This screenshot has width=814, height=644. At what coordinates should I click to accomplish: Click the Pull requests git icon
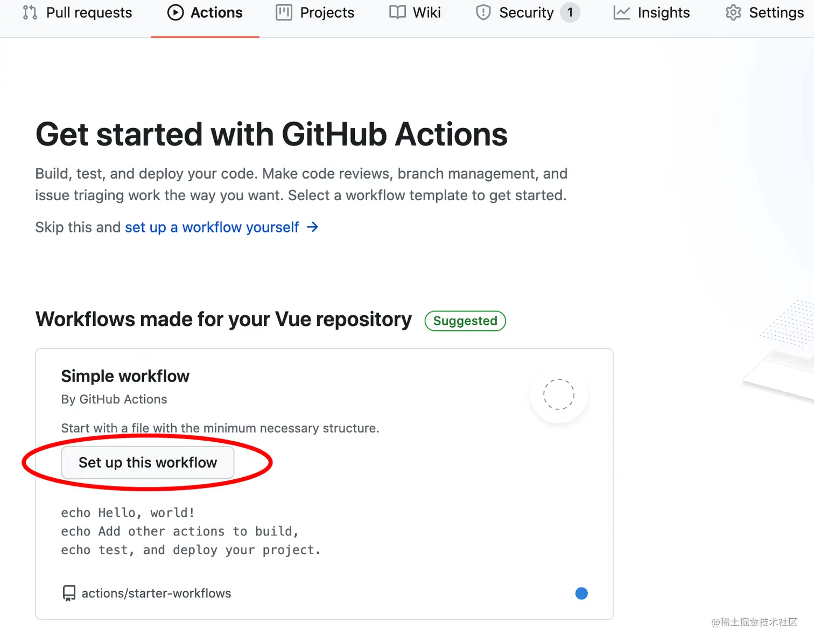click(x=30, y=12)
